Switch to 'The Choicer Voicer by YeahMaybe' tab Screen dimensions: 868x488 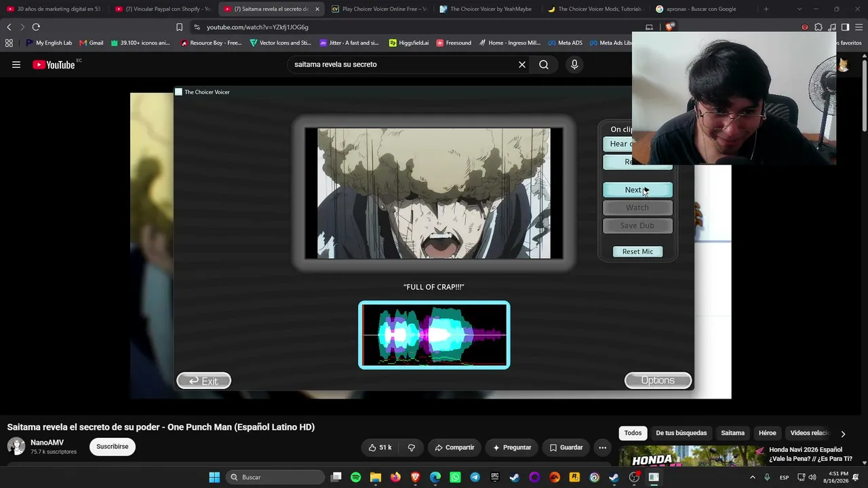(487, 9)
